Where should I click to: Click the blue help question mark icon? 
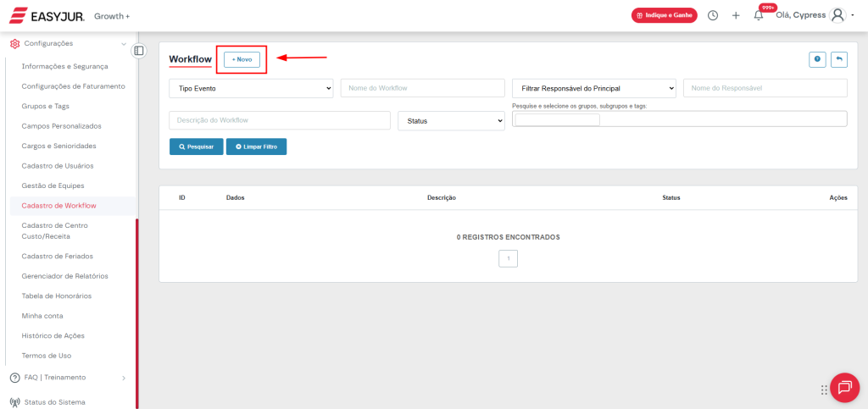818,59
